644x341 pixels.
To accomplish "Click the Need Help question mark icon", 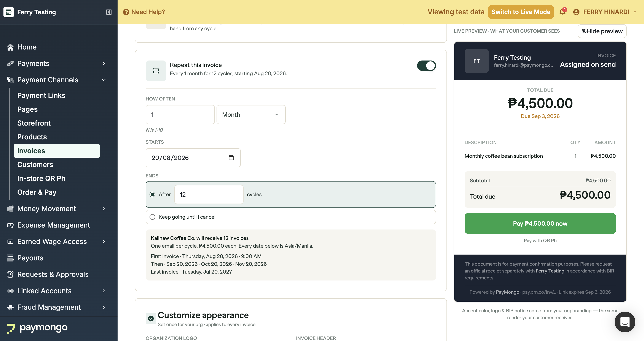I will tap(126, 12).
